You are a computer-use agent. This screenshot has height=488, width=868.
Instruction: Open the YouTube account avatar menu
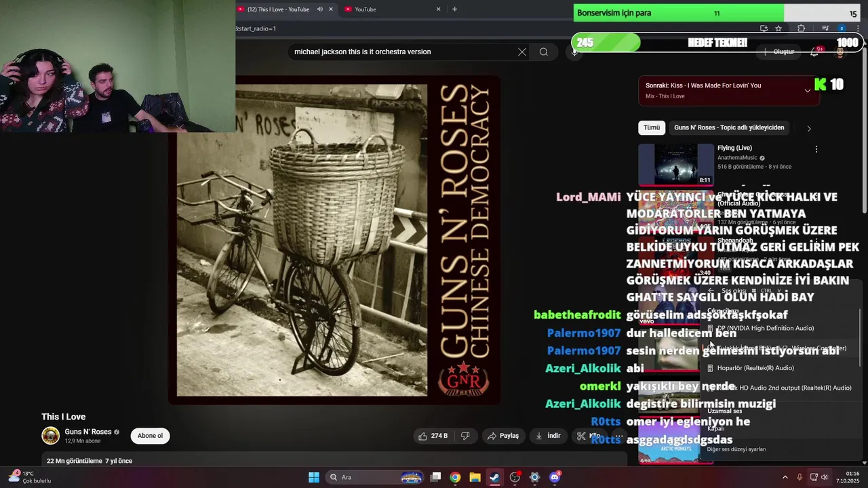point(840,52)
